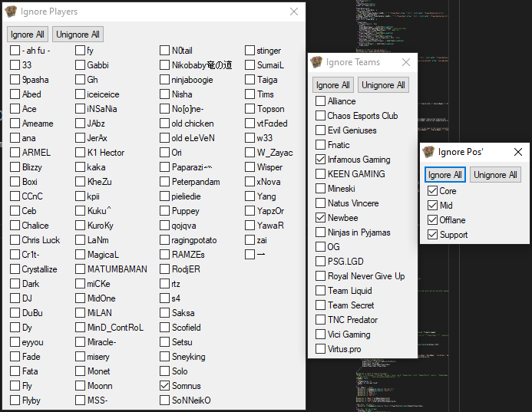
Task: Check the Topson player checkbox
Action: (x=249, y=108)
